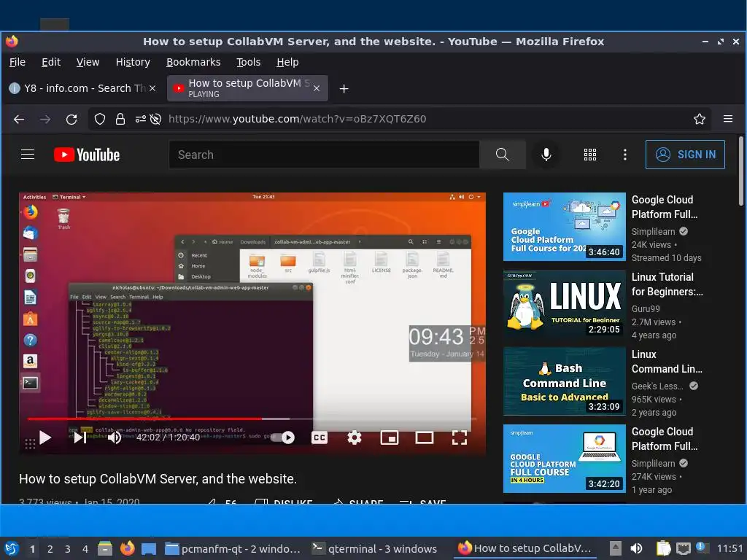Click Geek's Lesson channel name

point(657,386)
